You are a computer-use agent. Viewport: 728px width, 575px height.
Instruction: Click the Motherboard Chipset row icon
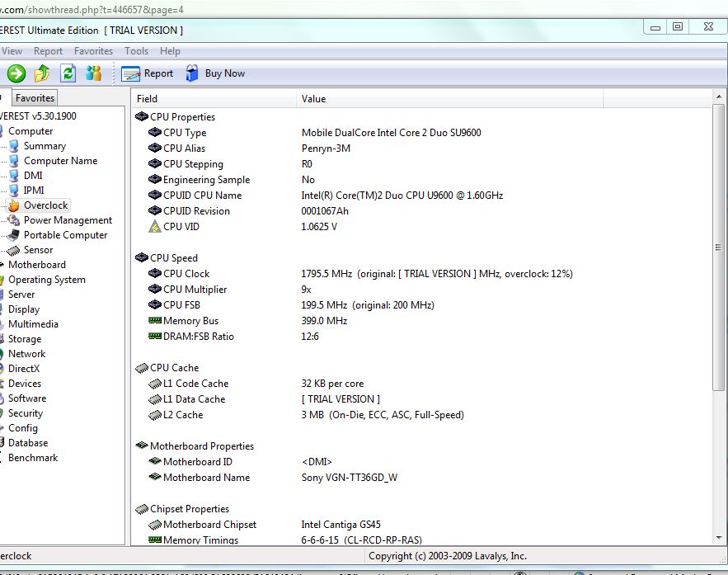click(x=155, y=525)
